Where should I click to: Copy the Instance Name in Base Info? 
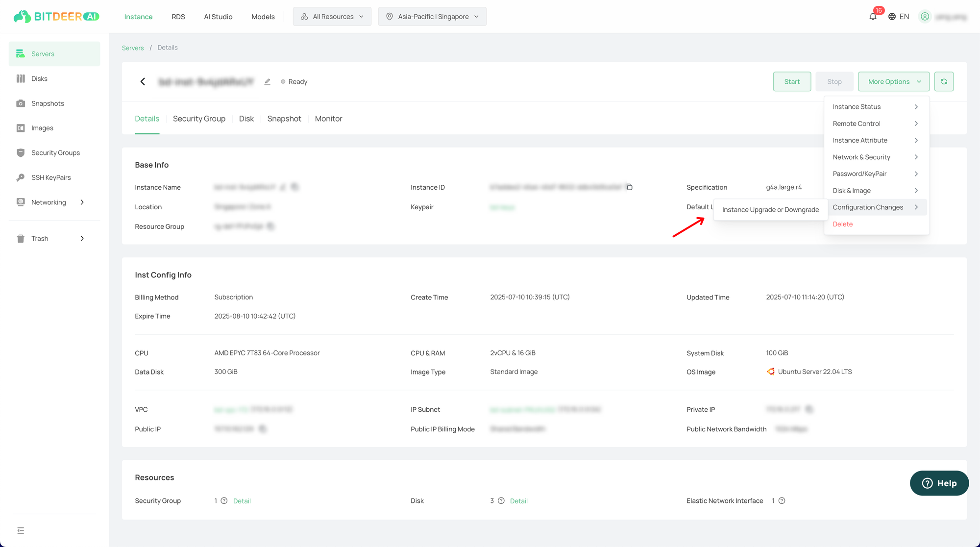point(294,187)
